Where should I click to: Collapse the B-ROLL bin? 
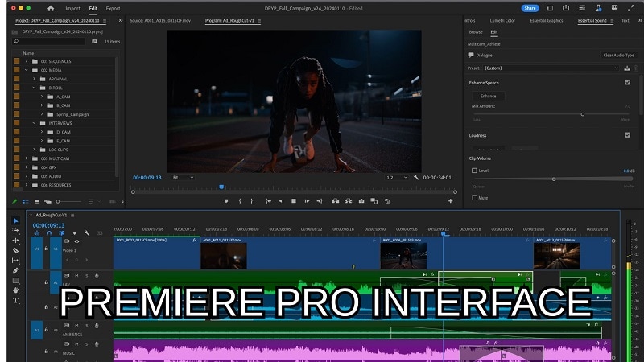[x=34, y=88]
